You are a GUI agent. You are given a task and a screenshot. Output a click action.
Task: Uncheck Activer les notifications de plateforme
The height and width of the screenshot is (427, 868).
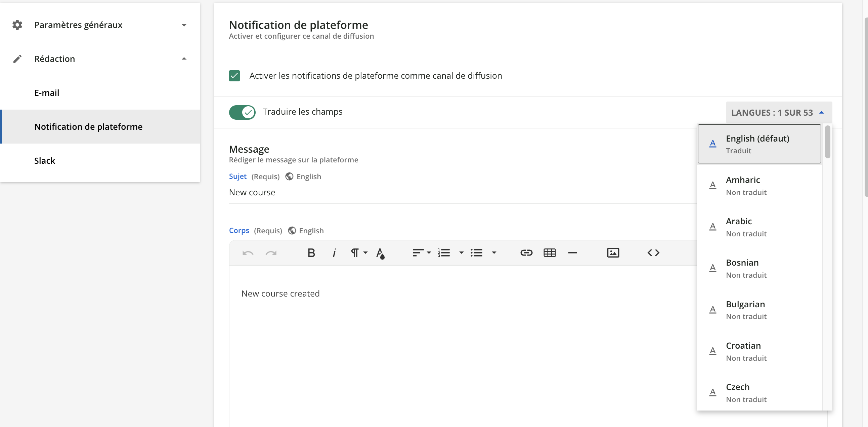pos(234,76)
